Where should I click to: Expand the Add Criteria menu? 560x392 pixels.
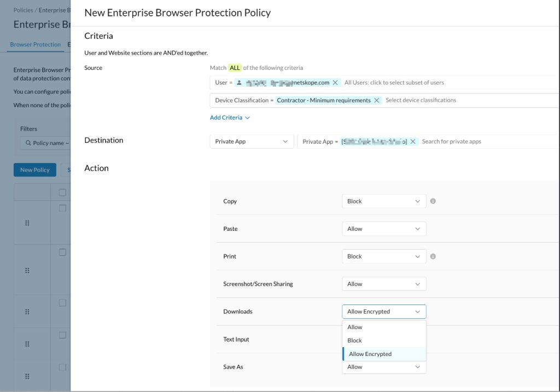point(230,118)
